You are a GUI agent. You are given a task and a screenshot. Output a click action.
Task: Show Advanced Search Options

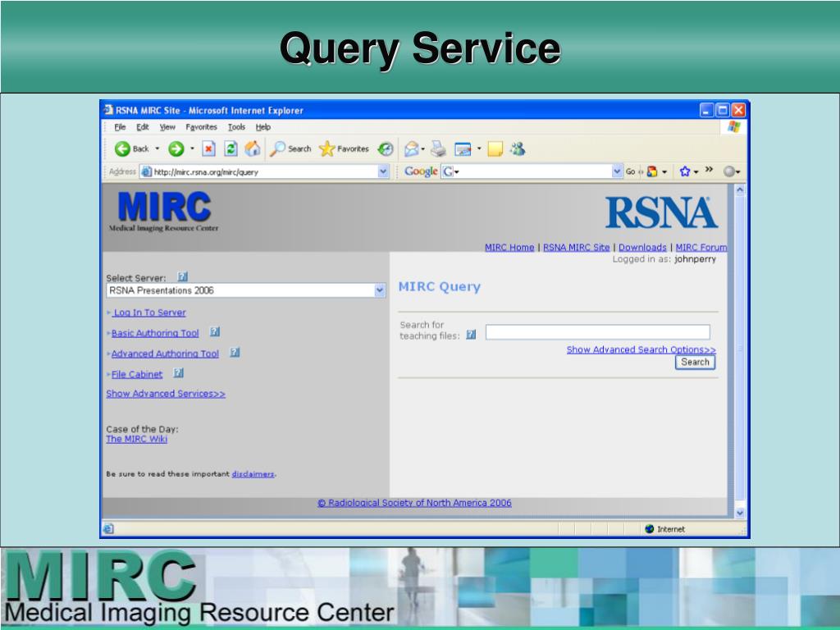641,349
